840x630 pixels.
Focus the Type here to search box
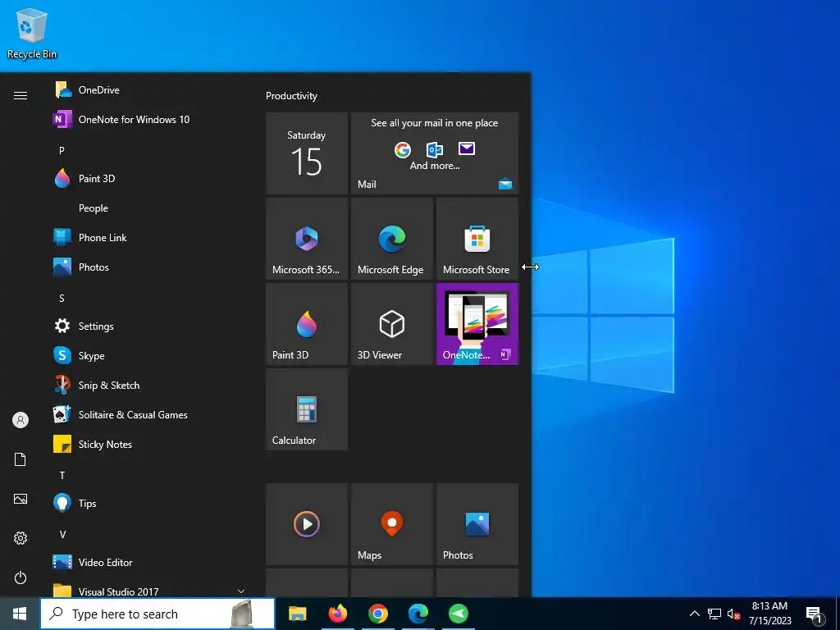(157, 614)
